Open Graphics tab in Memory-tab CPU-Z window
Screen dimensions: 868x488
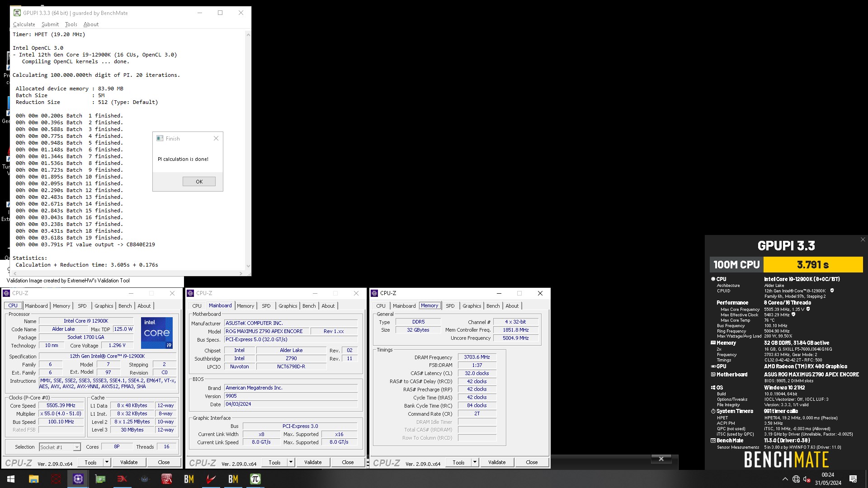click(472, 306)
